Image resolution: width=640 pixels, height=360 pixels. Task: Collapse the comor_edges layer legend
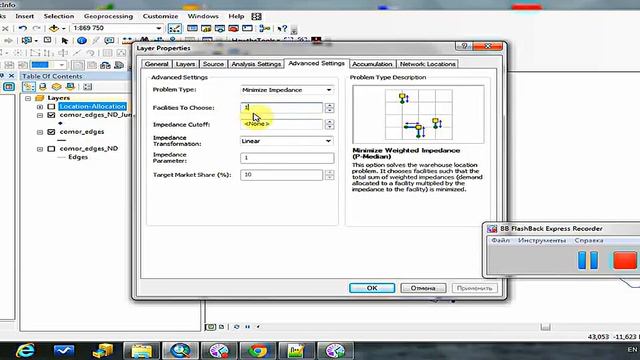tap(40, 132)
